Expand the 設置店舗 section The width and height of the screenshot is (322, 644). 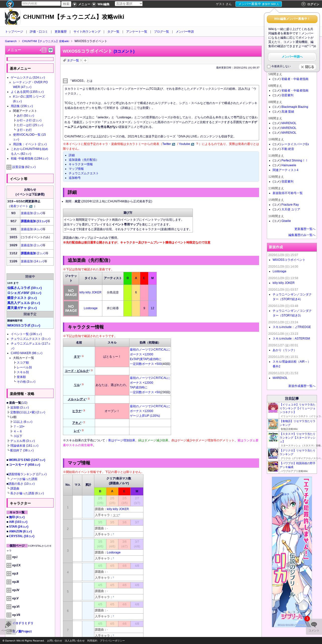coord(9,167)
